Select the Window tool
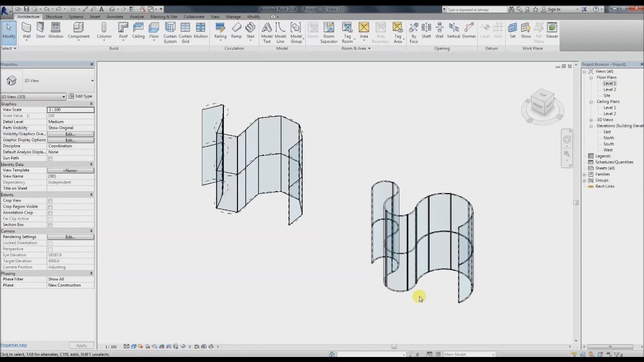Viewport: 644px width, 362px height. [56, 31]
